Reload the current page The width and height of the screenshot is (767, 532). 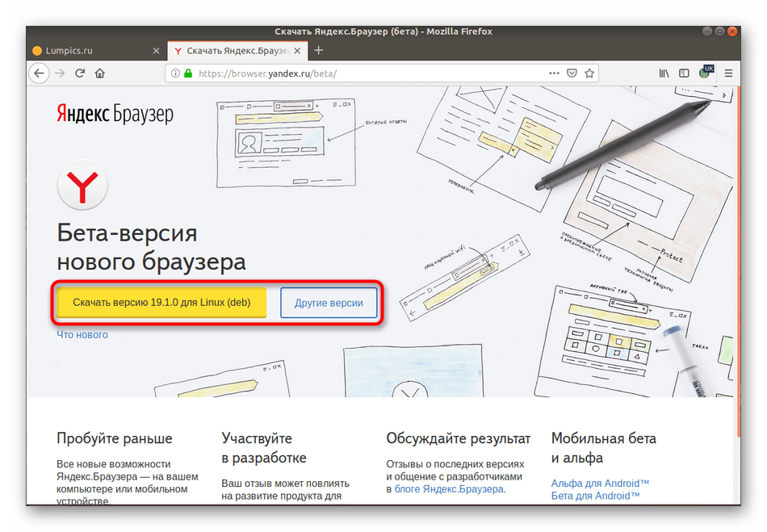80,73
